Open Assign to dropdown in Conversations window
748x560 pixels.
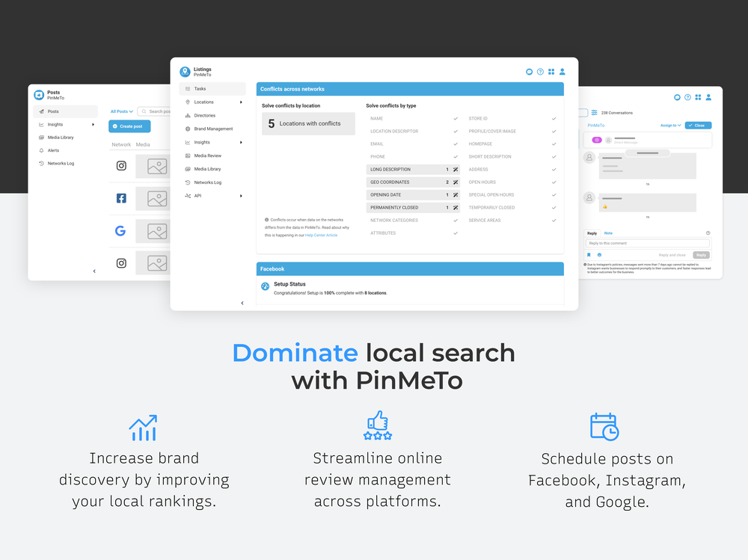pyautogui.click(x=671, y=126)
